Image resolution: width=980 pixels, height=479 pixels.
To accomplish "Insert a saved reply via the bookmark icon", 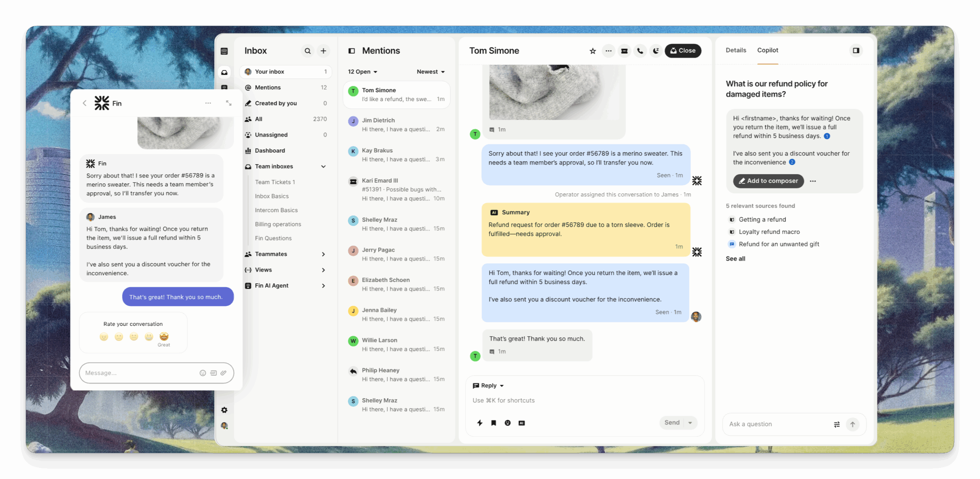I will coord(493,423).
